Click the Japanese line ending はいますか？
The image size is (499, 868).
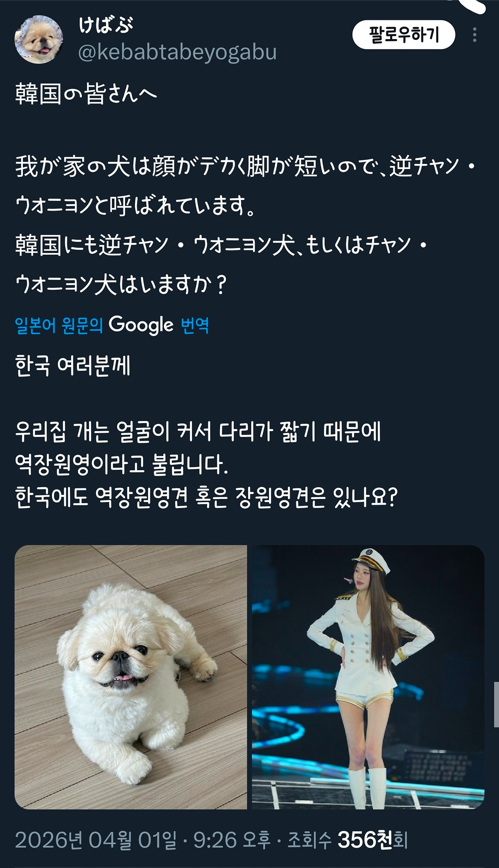point(121,285)
